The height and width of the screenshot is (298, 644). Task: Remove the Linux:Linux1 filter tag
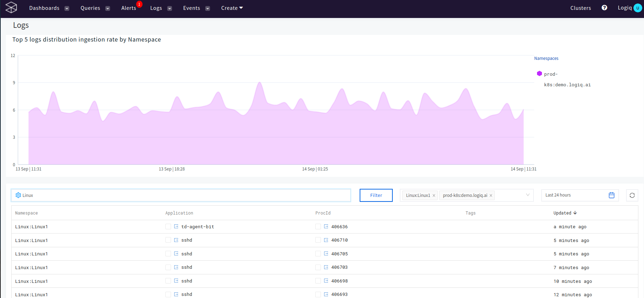tap(434, 195)
